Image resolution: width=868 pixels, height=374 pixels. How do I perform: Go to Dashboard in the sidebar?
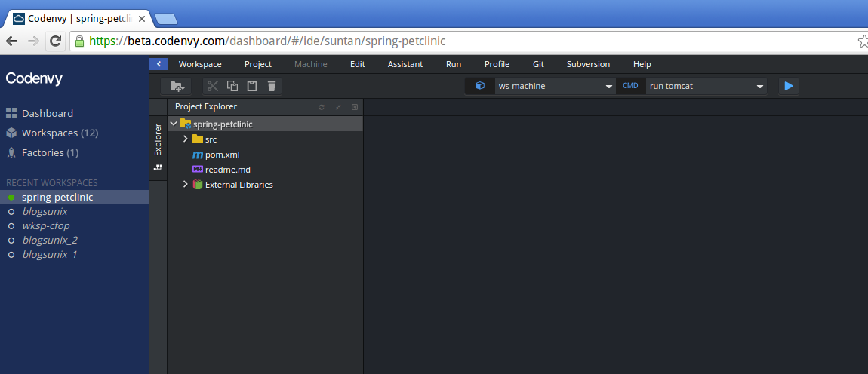[x=47, y=114]
